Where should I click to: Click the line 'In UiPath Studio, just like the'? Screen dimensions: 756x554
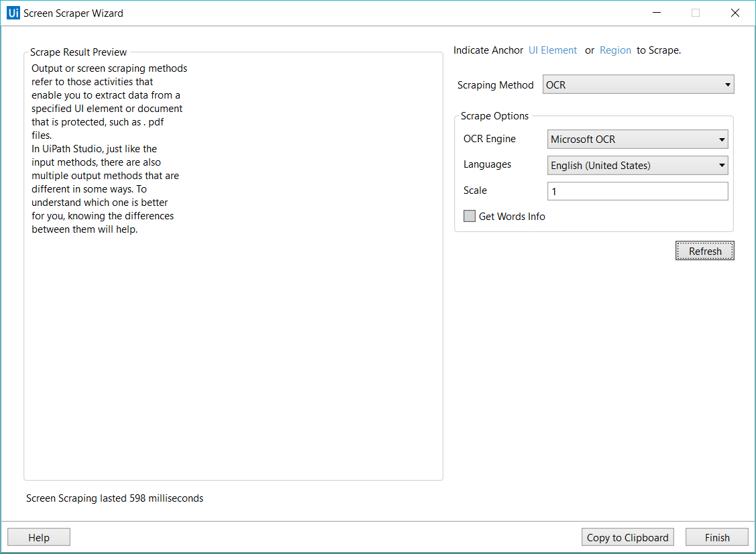(x=94, y=149)
